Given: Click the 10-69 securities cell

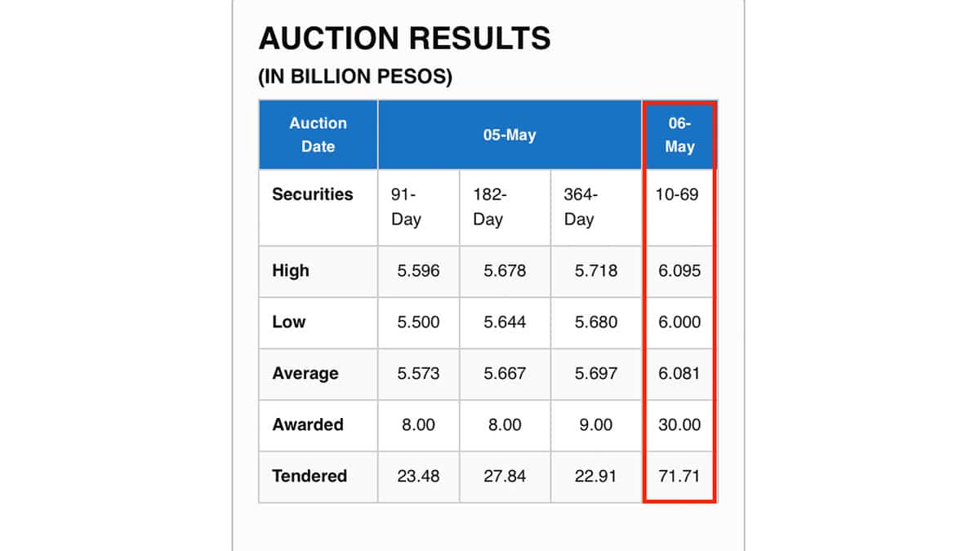Looking at the screenshot, I should [678, 195].
